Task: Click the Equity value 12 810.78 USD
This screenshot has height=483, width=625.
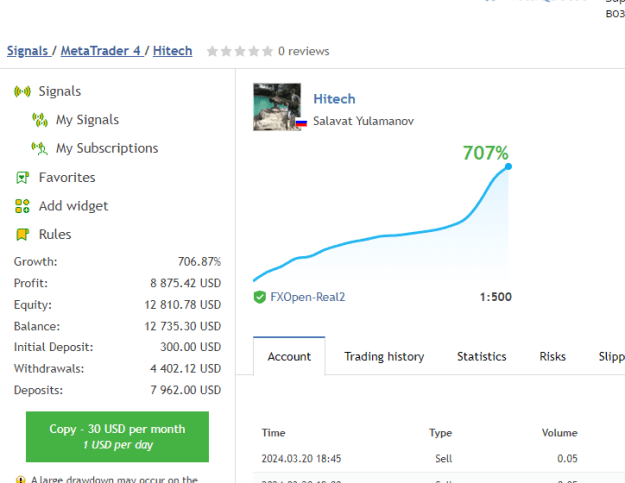Action: click(183, 305)
